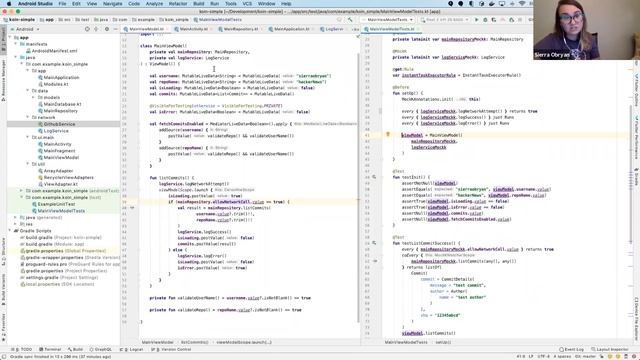Show hidden editor tabs overflow dropdown
Viewport: 640px width, 360px height.
click(356, 29)
